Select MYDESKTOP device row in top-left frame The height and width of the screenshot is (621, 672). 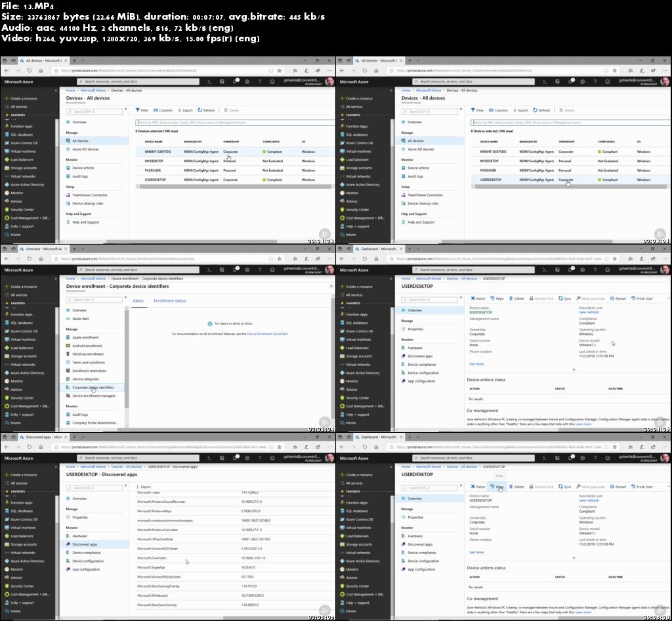(235, 161)
